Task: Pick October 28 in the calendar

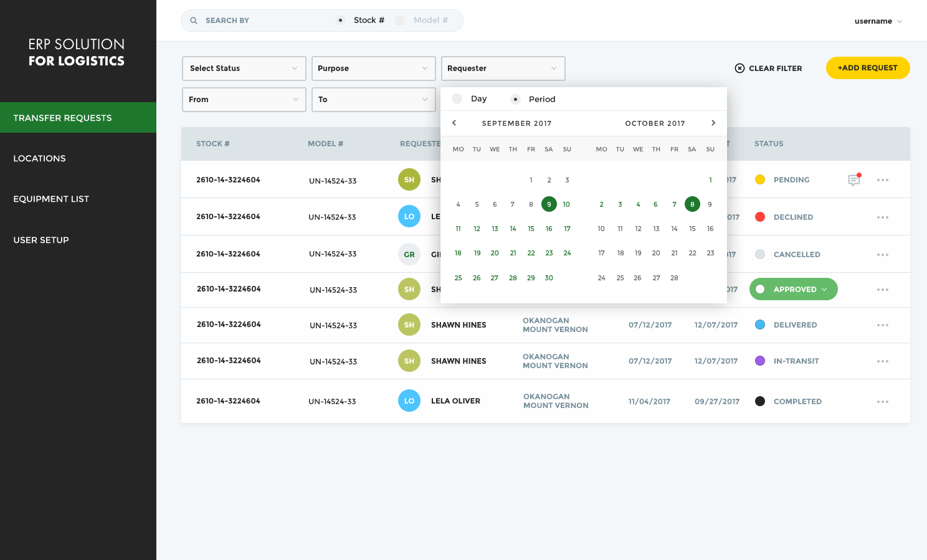Action: [674, 278]
